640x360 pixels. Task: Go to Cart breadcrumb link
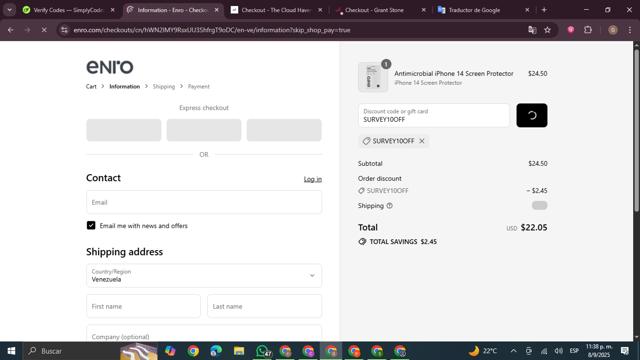pyautogui.click(x=91, y=87)
